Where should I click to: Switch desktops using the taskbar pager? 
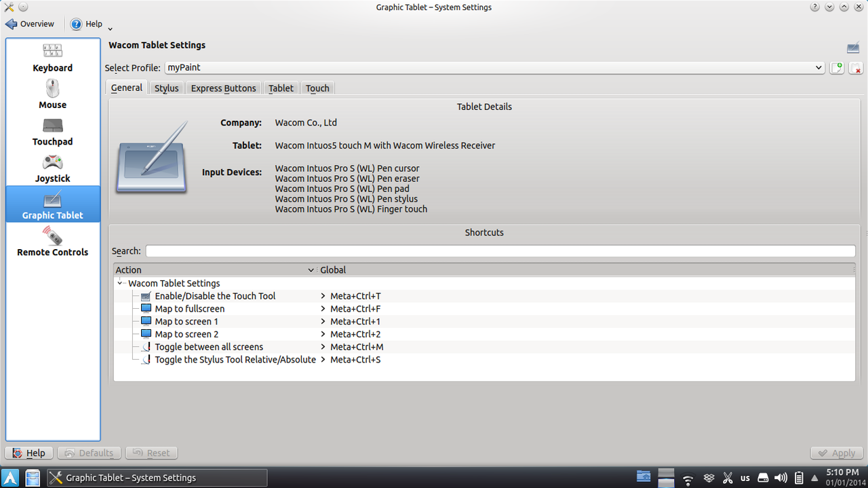tap(666, 478)
